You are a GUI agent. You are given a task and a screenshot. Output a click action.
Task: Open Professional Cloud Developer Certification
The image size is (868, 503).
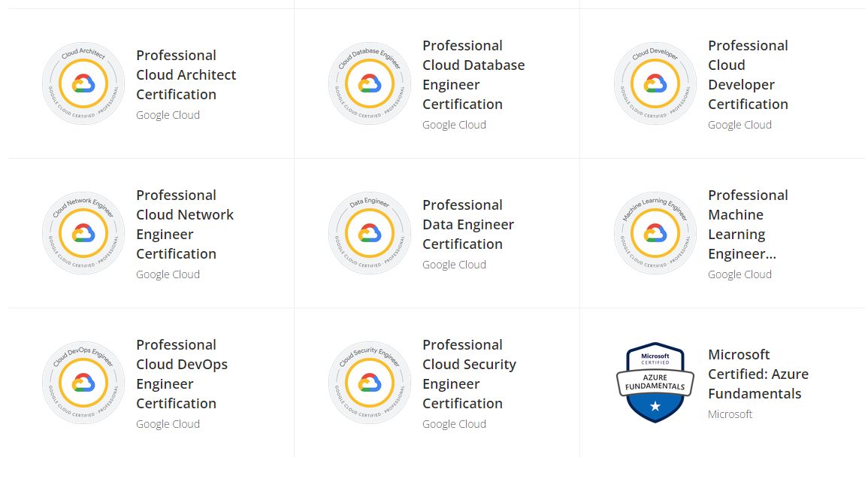[748, 74]
